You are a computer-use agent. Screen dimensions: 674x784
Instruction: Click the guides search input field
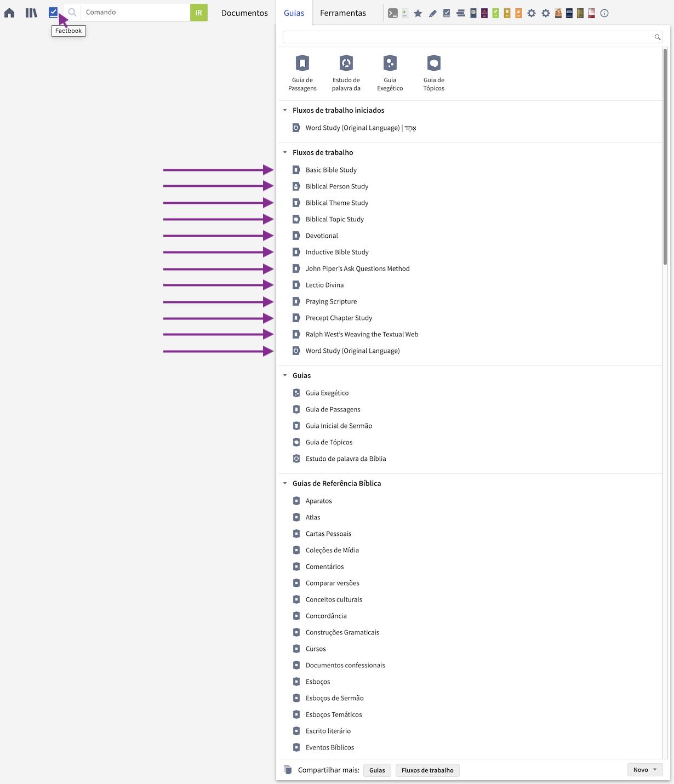[472, 37]
